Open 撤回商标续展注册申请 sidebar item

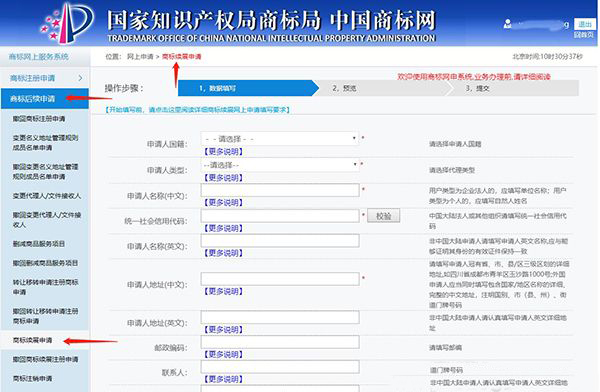[x=46, y=359]
